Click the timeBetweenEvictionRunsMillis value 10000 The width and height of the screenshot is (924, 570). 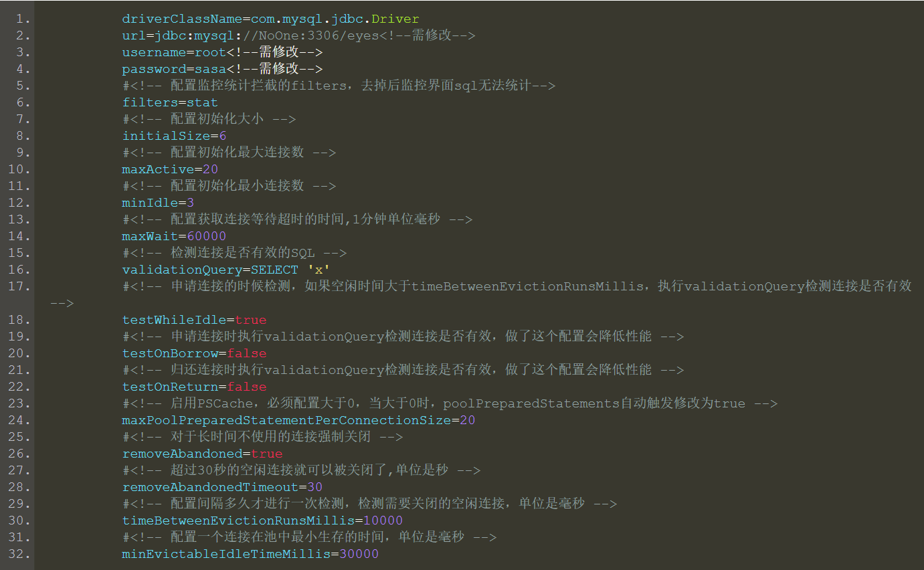[386, 520]
